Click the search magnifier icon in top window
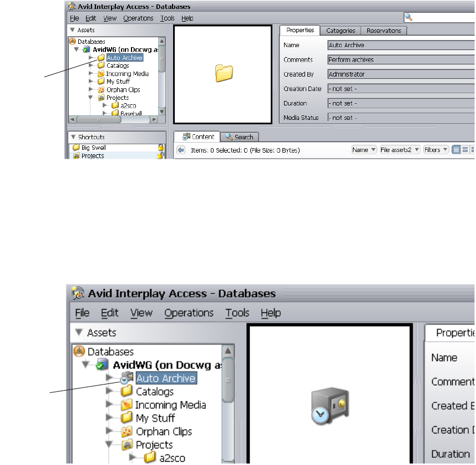 [x=409, y=17]
